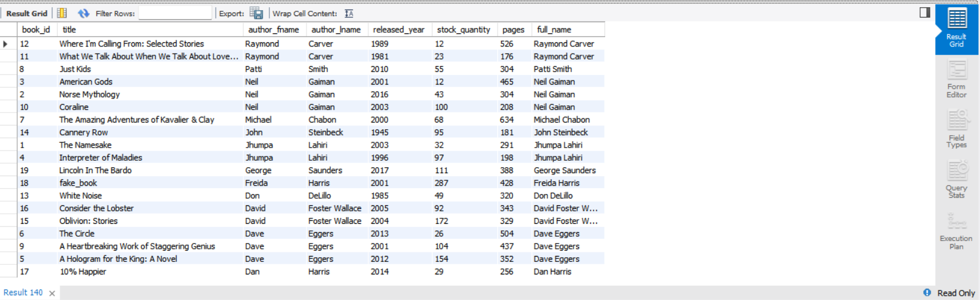
Task: Close the Result 140 tab
Action: (52, 293)
